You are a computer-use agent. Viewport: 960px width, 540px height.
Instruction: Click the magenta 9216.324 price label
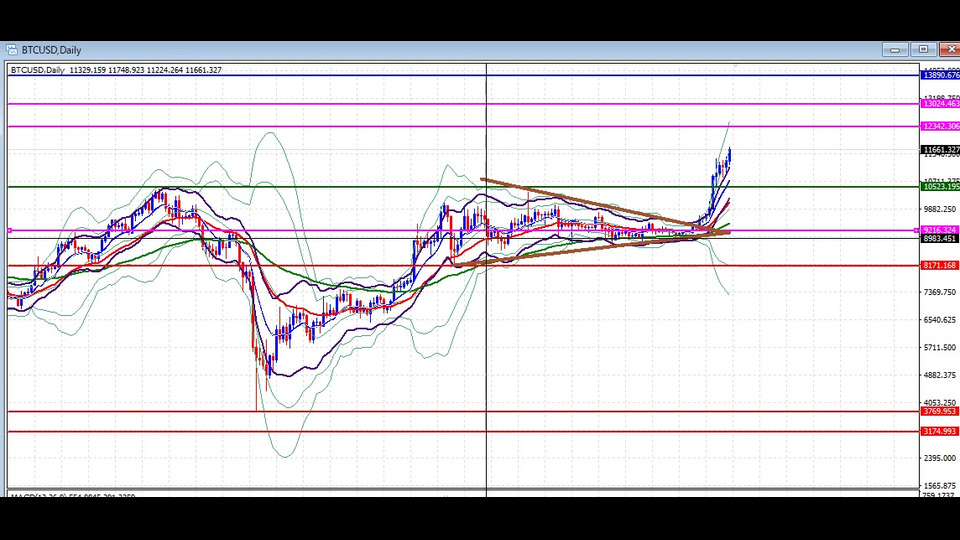pos(940,230)
